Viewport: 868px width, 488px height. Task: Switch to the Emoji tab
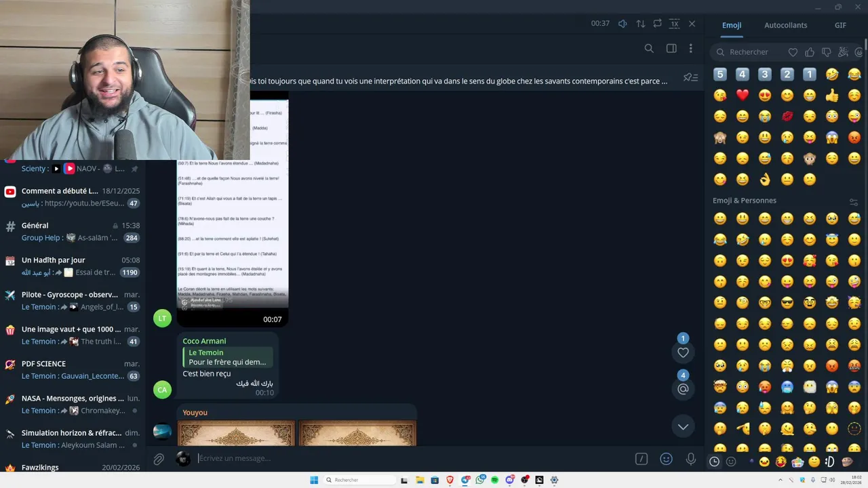click(x=732, y=25)
